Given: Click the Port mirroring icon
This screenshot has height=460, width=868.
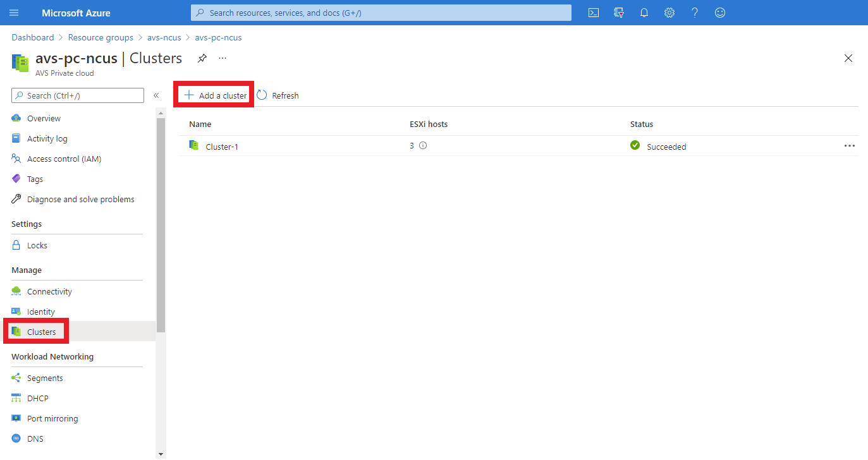Looking at the screenshot, I should click(16, 418).
